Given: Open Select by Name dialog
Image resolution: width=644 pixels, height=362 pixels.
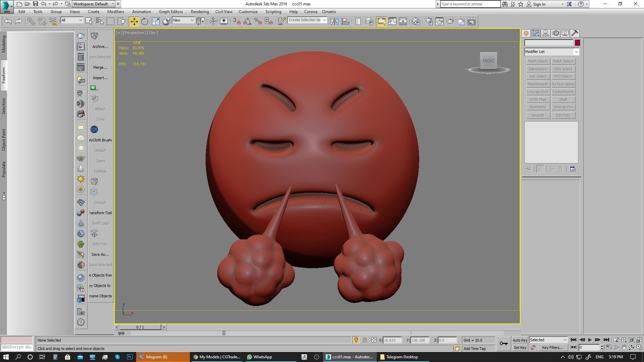Looking at the screenshot, I should [100, 21].
